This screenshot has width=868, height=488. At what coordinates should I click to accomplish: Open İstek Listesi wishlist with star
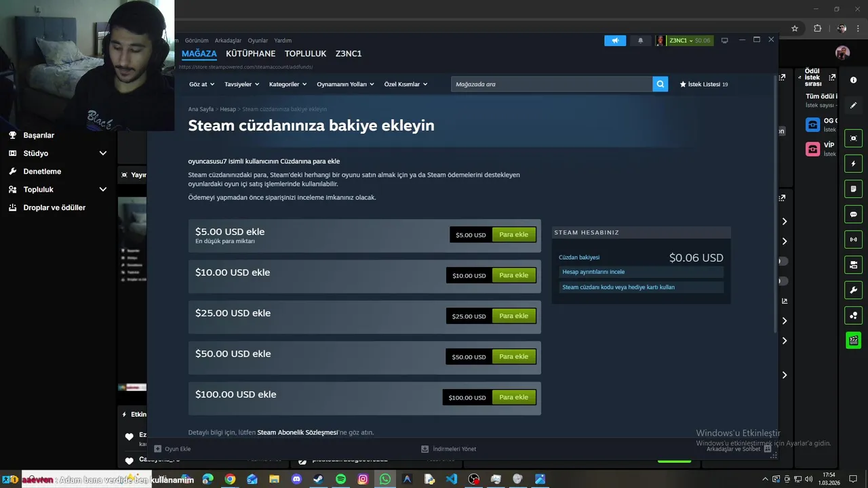point(704,84)
